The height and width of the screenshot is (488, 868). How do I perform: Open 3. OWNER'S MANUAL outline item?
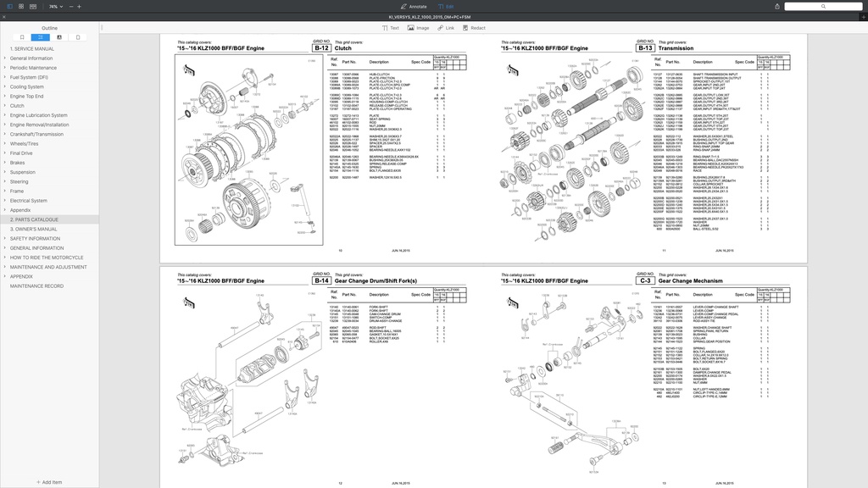(34, 229)
